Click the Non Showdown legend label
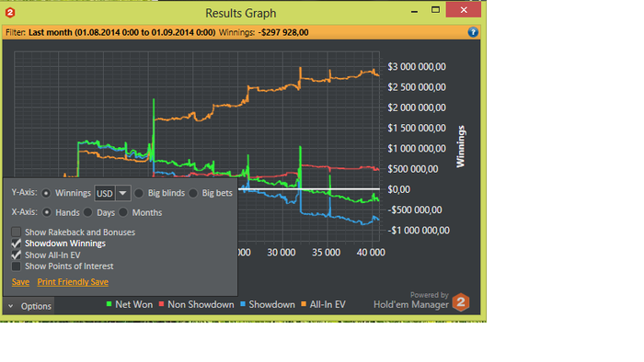This screenshot has height=362, width=644. click(201, 305)
